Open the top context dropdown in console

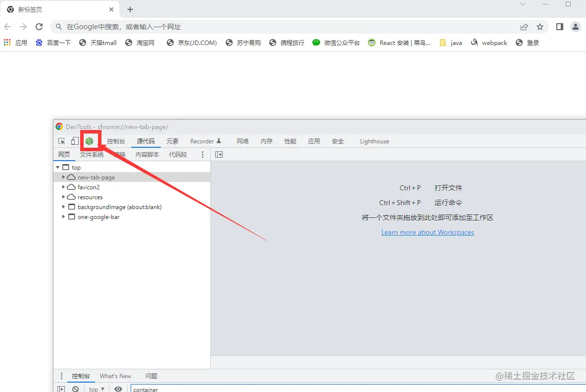(97, 389)
